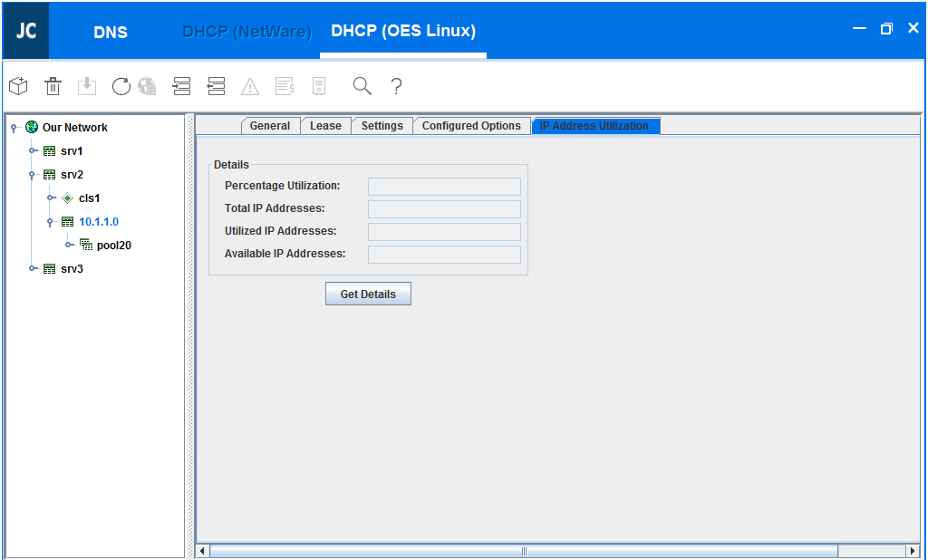Open the Configured Options tab
The image size is (928, 560).
point(471,126)
